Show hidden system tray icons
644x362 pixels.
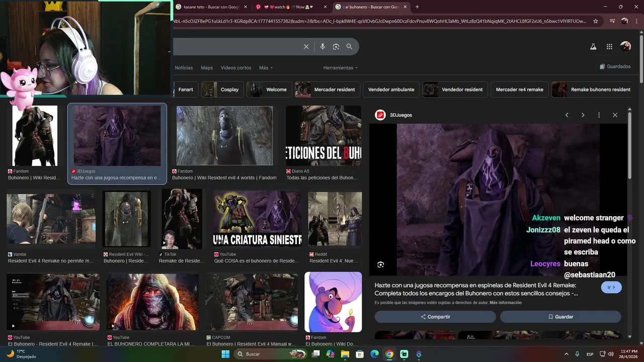567,354
